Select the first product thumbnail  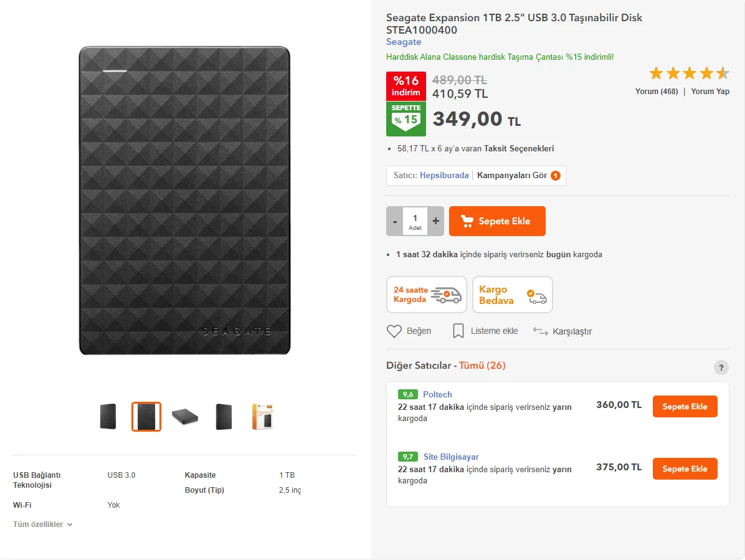click(x=108, y=417)
